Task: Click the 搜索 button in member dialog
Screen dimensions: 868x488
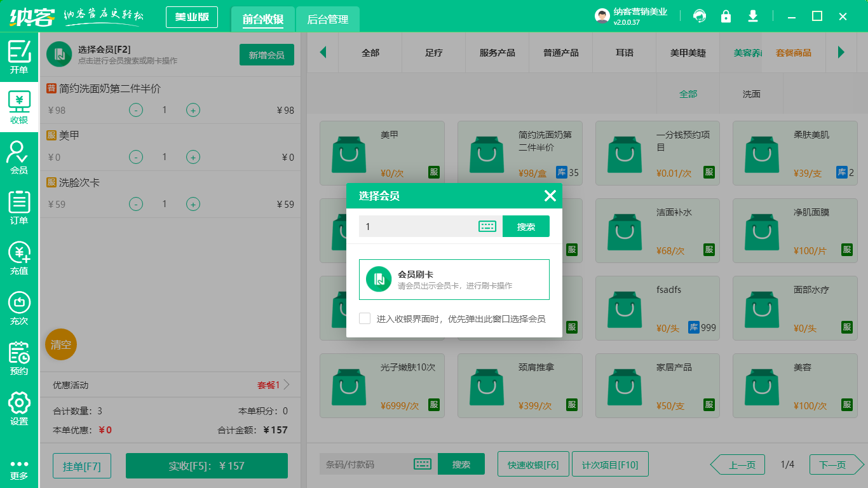Action: pos(526,226)
